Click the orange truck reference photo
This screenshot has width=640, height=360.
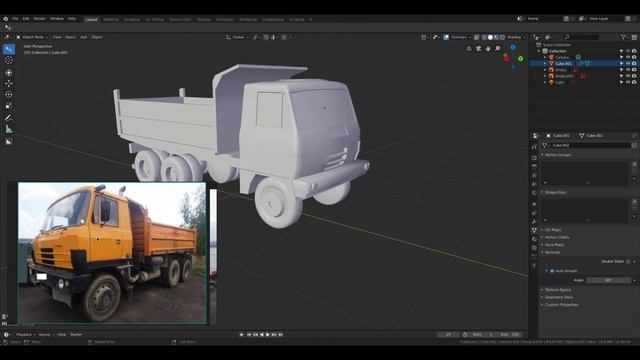[x=112, y=253]
